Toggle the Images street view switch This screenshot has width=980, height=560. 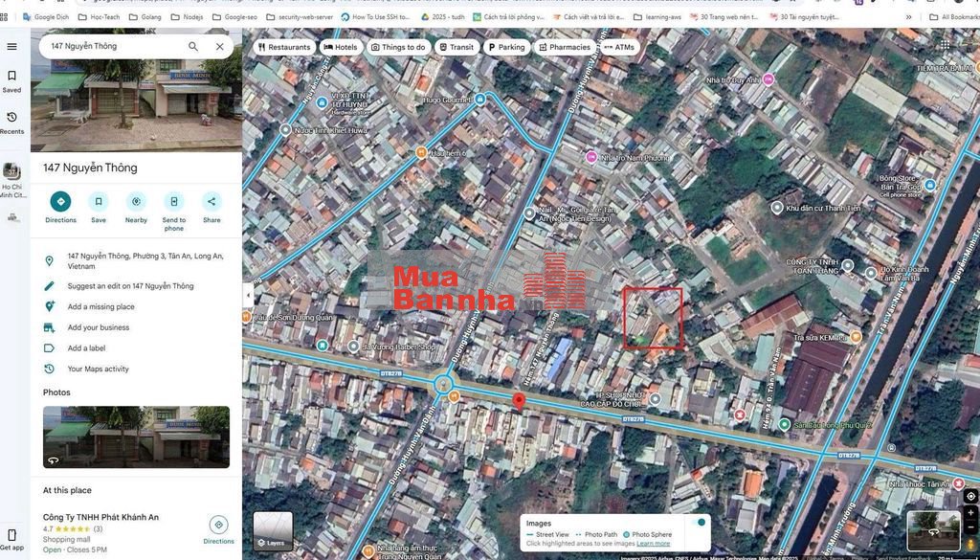point(701,523)
